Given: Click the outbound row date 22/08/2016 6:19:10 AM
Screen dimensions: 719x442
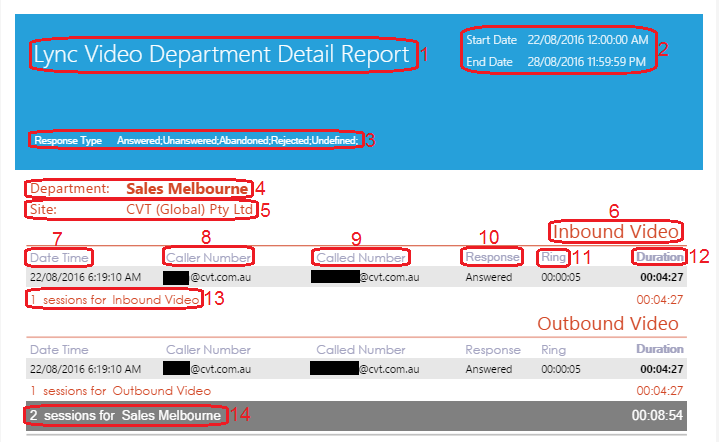Looking at the screenshot, I should click(85, 369).
